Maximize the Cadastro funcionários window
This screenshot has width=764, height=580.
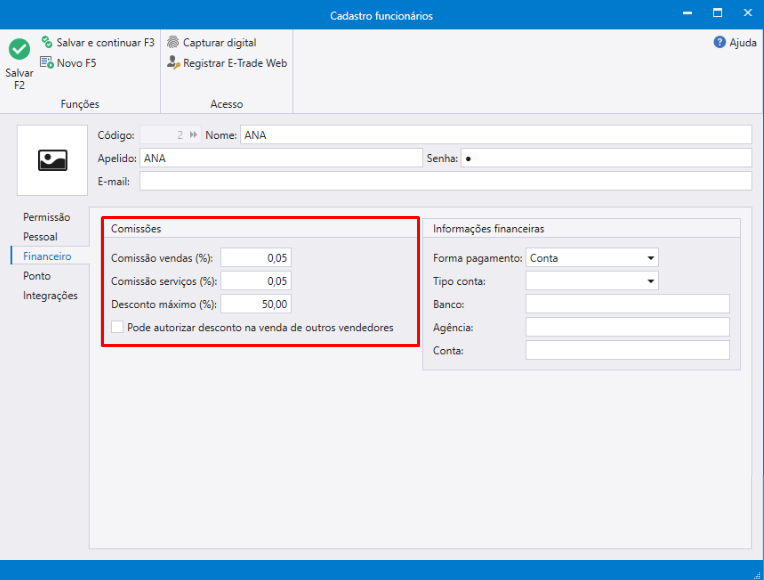click(717, 13)
